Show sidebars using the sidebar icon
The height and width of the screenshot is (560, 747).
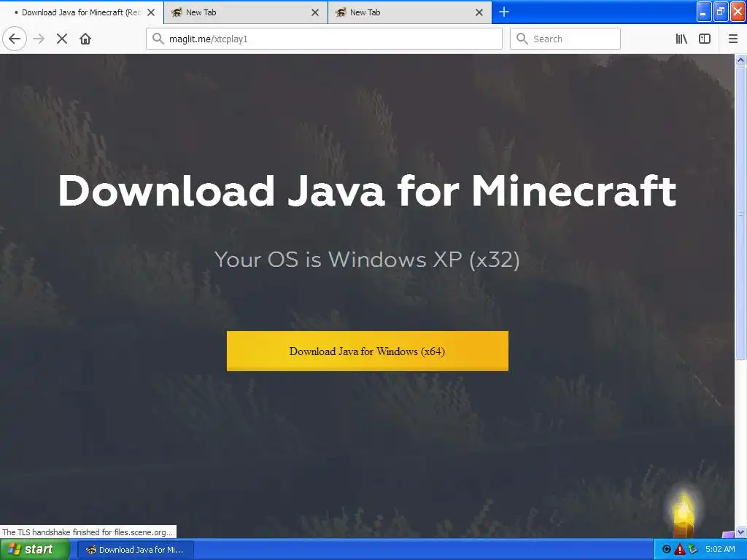pyautogui.click(x=705, y=39)
